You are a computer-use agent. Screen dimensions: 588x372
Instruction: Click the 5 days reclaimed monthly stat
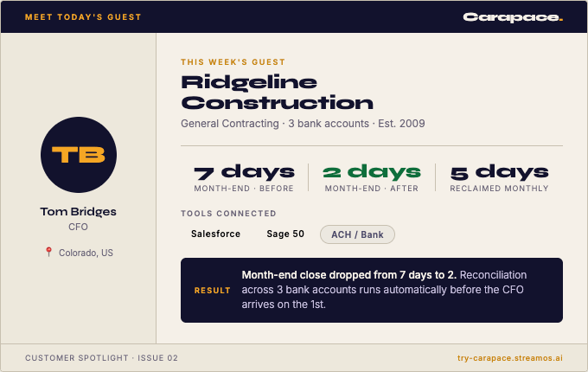[499, 177]
